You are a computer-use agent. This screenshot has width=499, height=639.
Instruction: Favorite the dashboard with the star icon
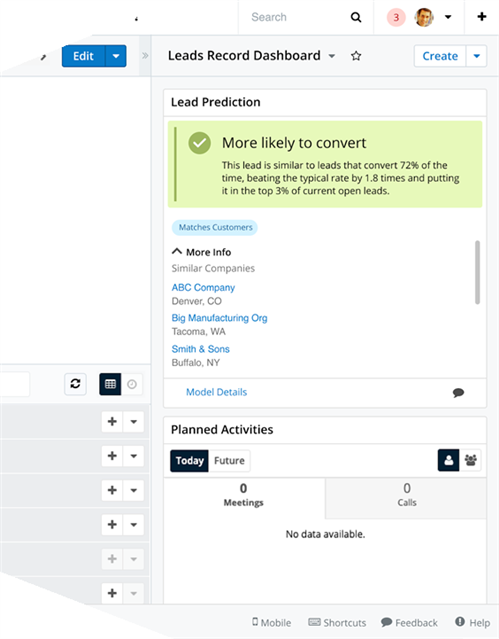tap(356, 56)
